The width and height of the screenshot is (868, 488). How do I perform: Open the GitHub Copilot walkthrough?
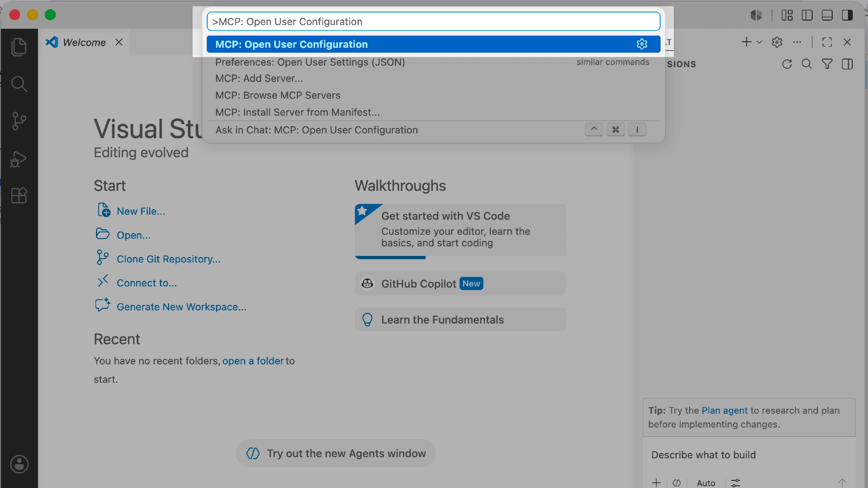460,284
